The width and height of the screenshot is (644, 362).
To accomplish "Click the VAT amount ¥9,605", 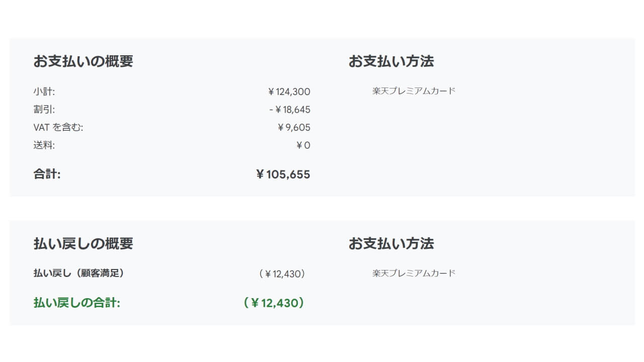I will [294, 128].
